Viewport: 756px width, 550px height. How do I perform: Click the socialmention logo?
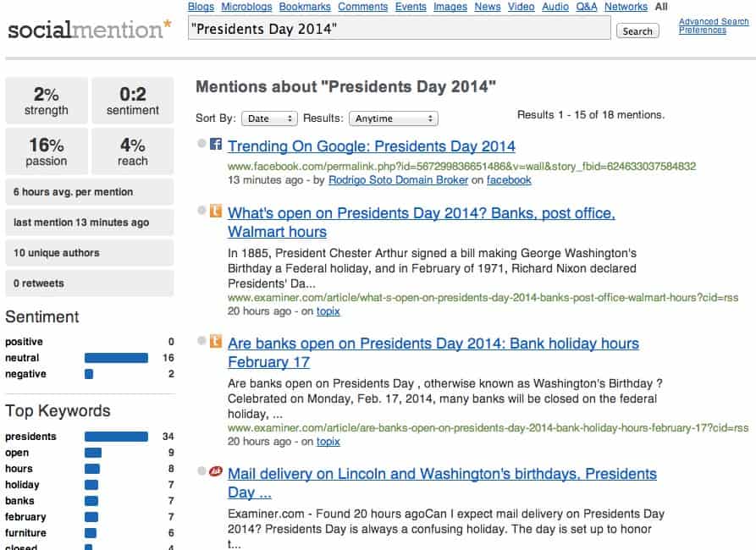[x=89, y=30]
